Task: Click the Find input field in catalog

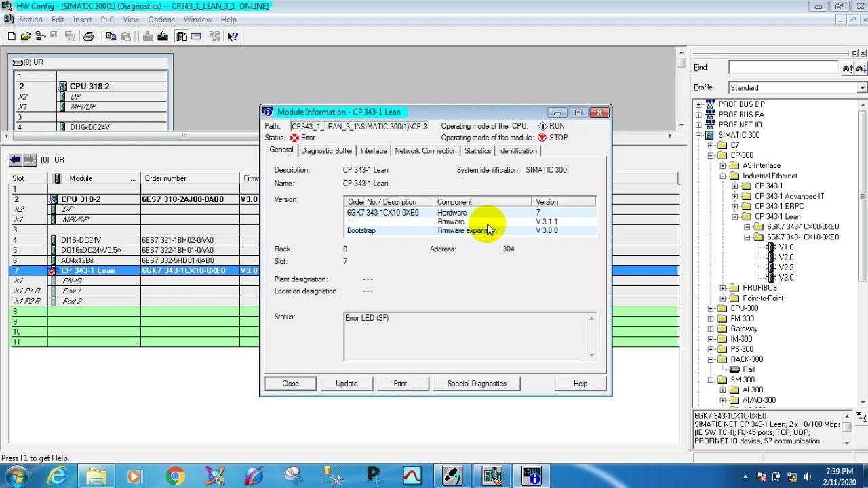Action: (x=784, y=68)
